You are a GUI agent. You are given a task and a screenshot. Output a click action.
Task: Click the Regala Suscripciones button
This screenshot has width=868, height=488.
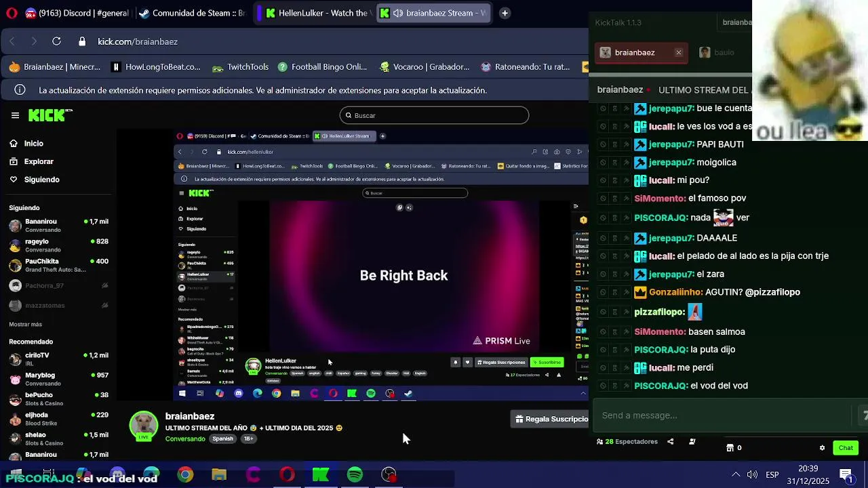coord(550,419)
